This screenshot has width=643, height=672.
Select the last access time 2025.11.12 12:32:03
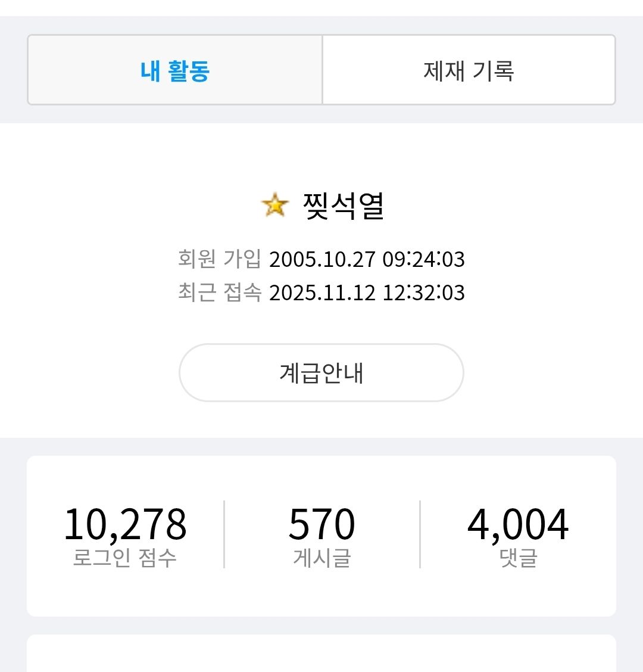click(x=367, y=293)
